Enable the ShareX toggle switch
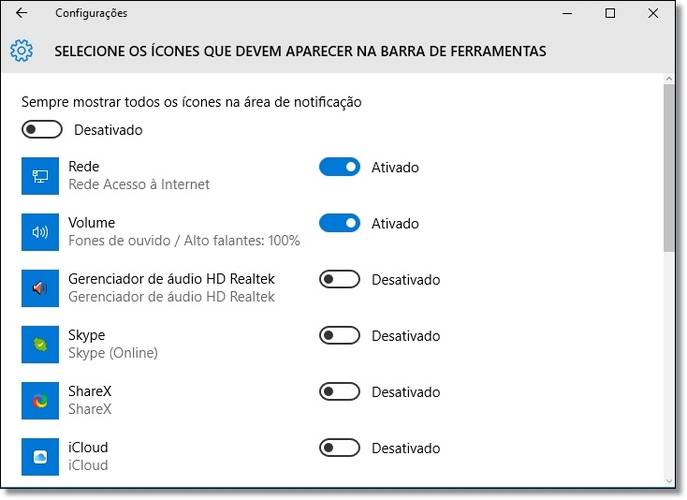687x500 pixels. coord(340,391)
